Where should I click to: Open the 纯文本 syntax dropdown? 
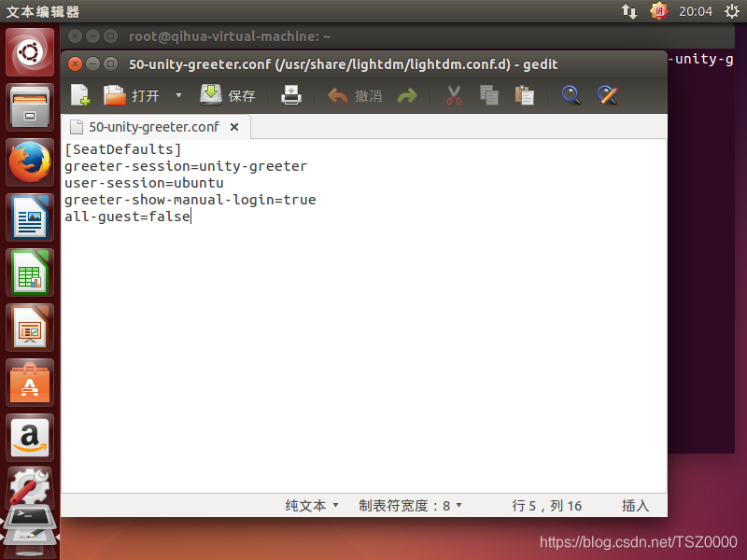[312, 506]
